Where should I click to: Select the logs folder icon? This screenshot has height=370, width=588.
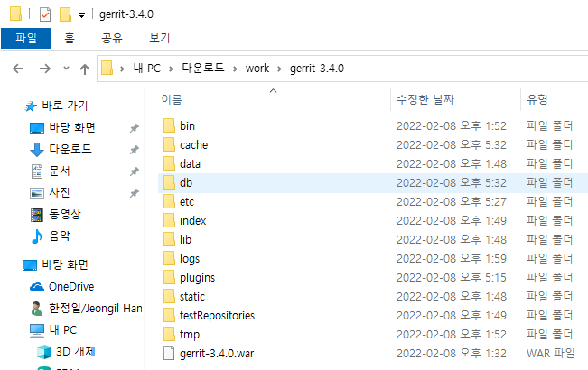pos(169,258)
